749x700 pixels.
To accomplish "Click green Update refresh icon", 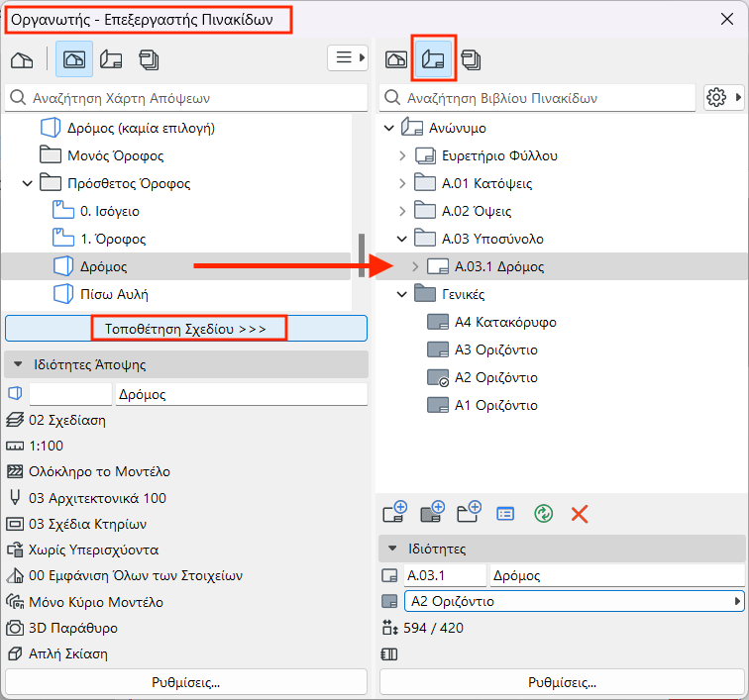I will tap(543, 514).
